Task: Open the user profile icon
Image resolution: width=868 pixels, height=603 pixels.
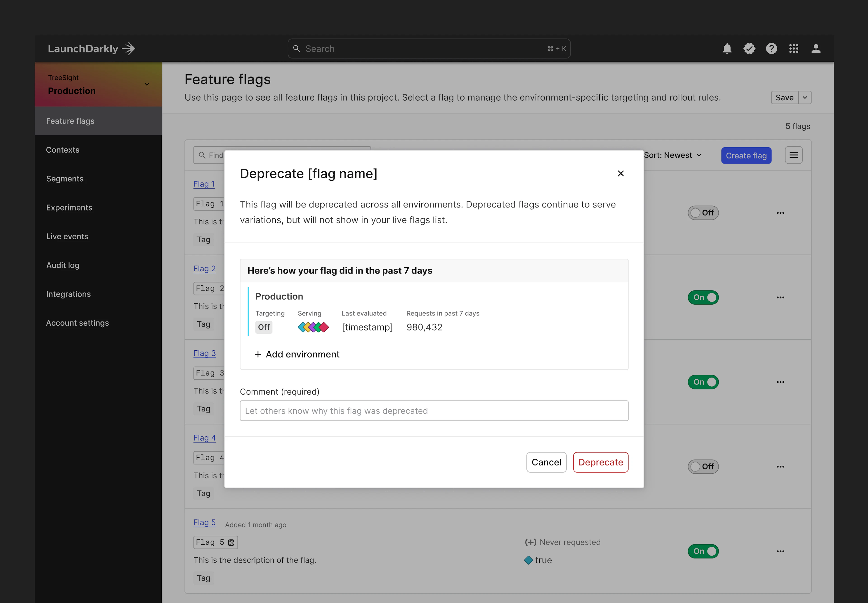Action: tap(816, 48)
